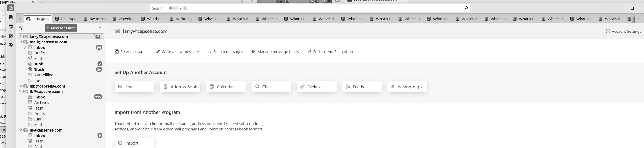This screenshot has height=148, width=644.
Task: Collapse the mail@capsense.com account
Action: tap(21, 42)
